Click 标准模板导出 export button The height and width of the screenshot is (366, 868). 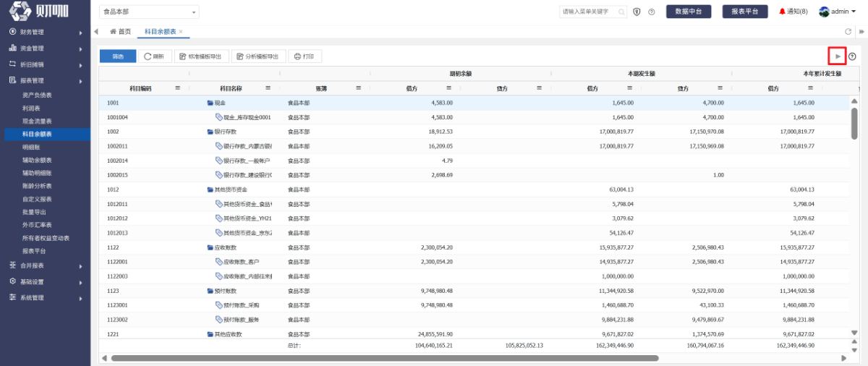[202, 56]
